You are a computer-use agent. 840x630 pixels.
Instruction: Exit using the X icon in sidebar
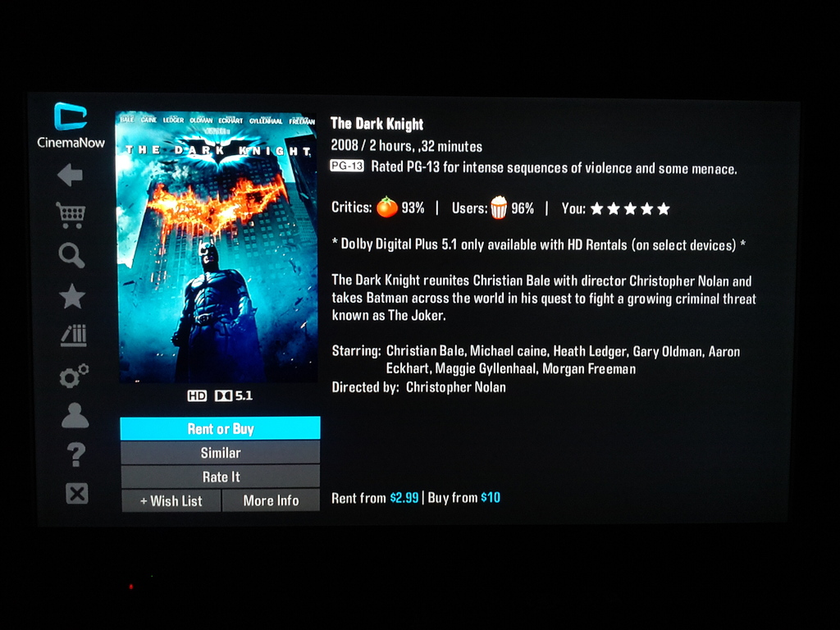click(76, 493)
